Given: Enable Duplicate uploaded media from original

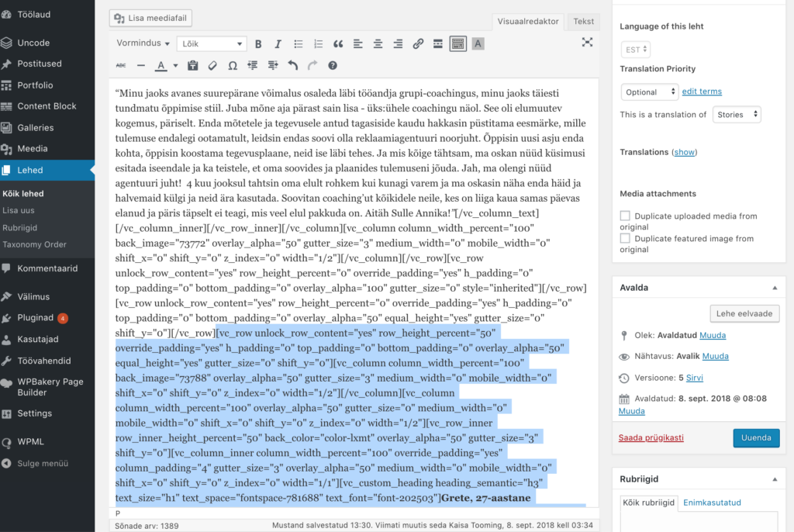Looking at the screenshot, I should pos(626,216).
